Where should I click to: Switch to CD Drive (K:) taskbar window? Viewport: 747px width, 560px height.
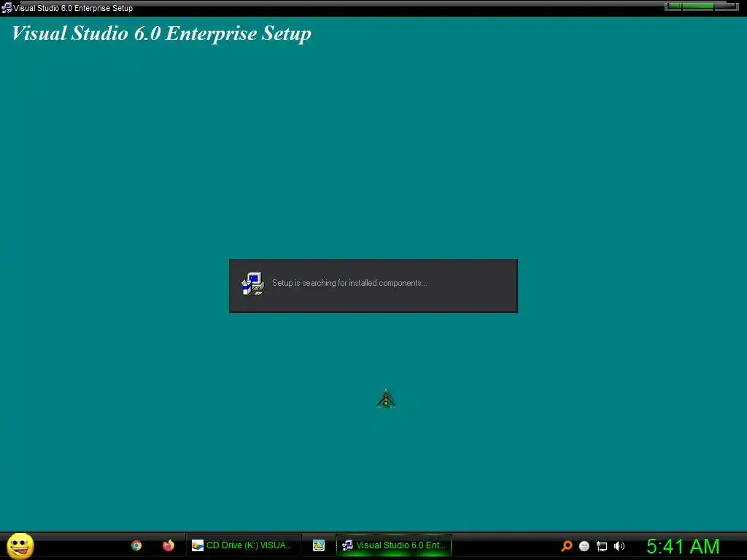tap(244, 545)
